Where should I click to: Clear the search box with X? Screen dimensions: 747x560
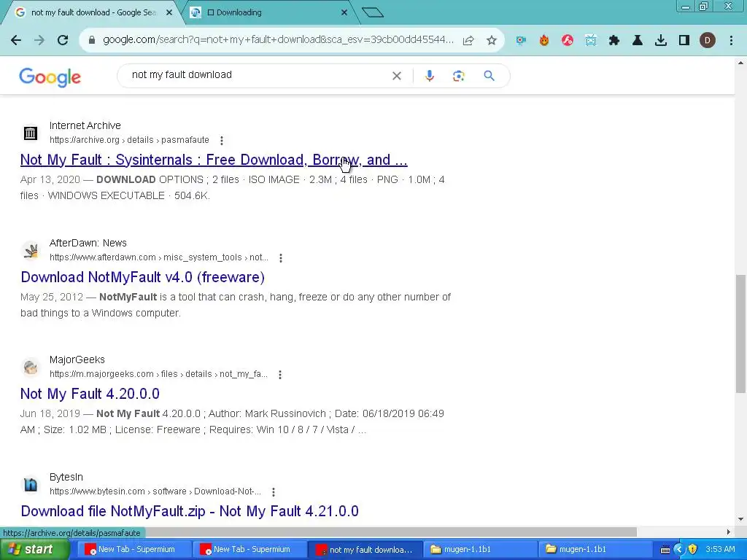click(x=396, y=76)
